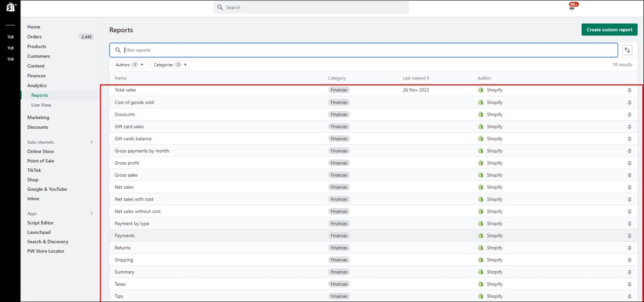
Task: Open the Search & Discovery app
Action: 48,242
